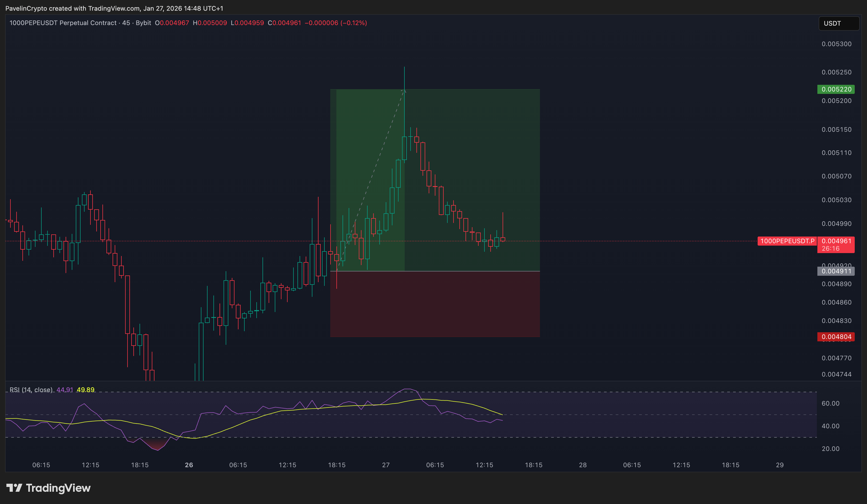The width and height of the screenshot is (867, 504).
Task: Open the RSI (14, close) indicator legend
Action: click(31, 390)
